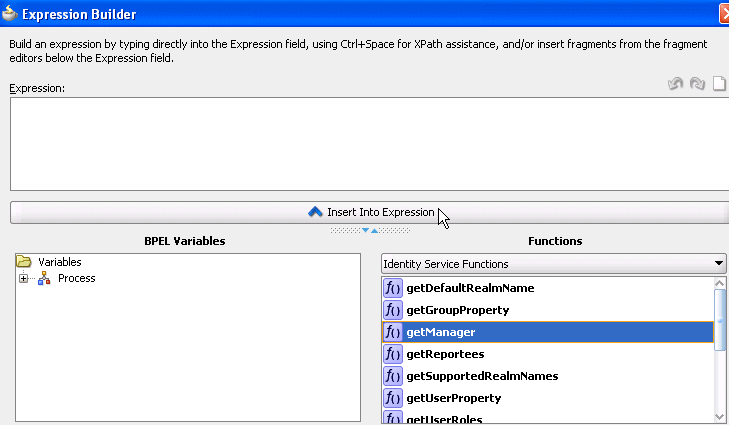Click the function icon beside getGroupProperty

(x=393, y=310)
